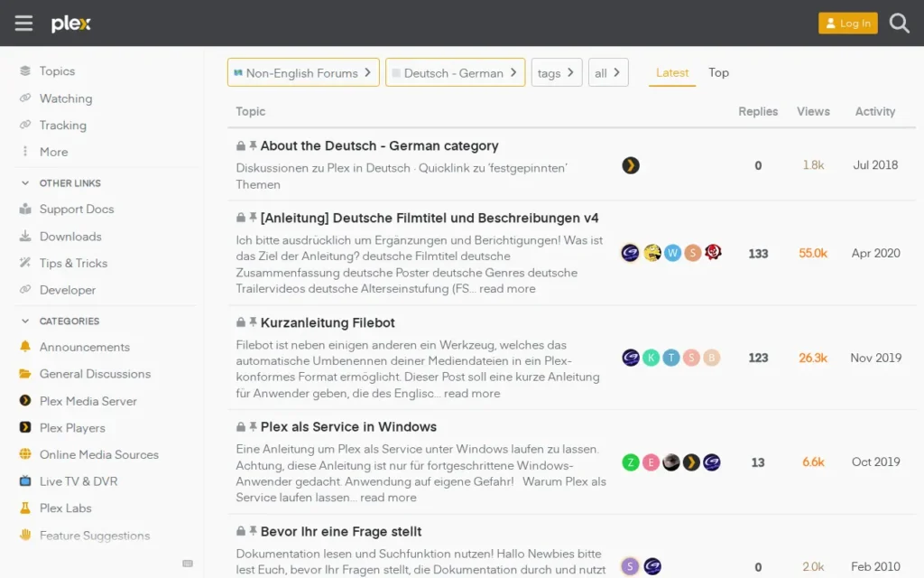
Task: Open the hamburger menu
Action: pos(23,23)
